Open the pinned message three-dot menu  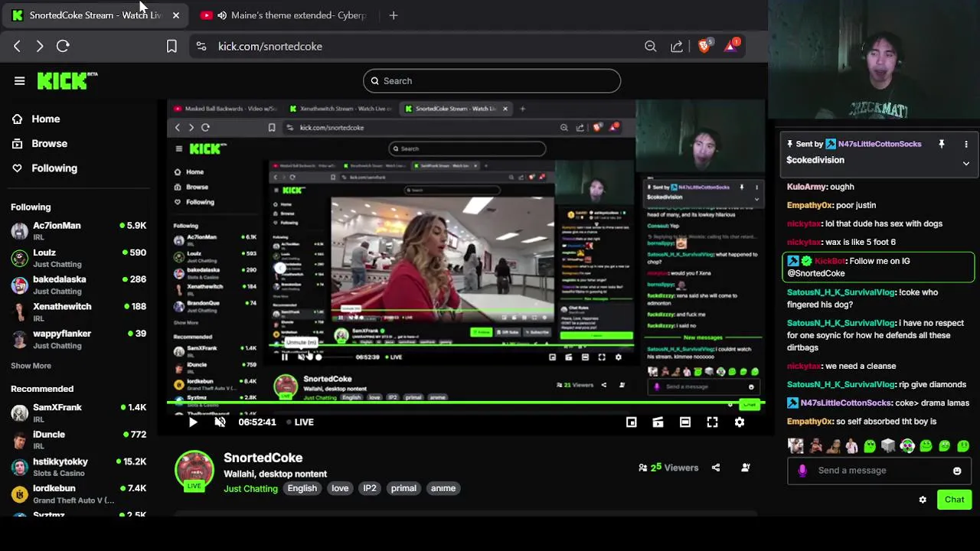(966, 144)
